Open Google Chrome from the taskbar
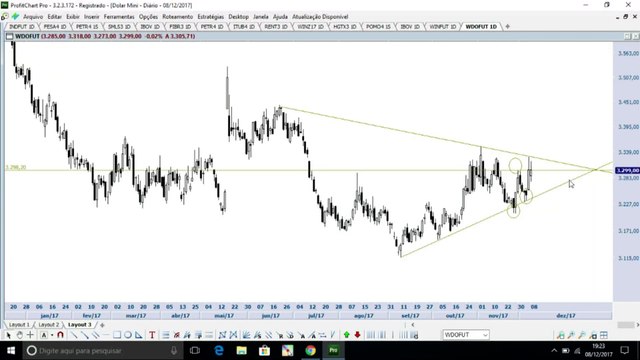640x360 pixels. (x=311, y=350)
